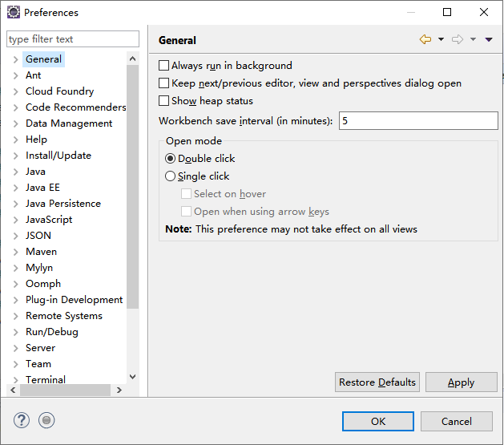
Task: Toggle Show heap status checkbox
Action: point(164,101)
